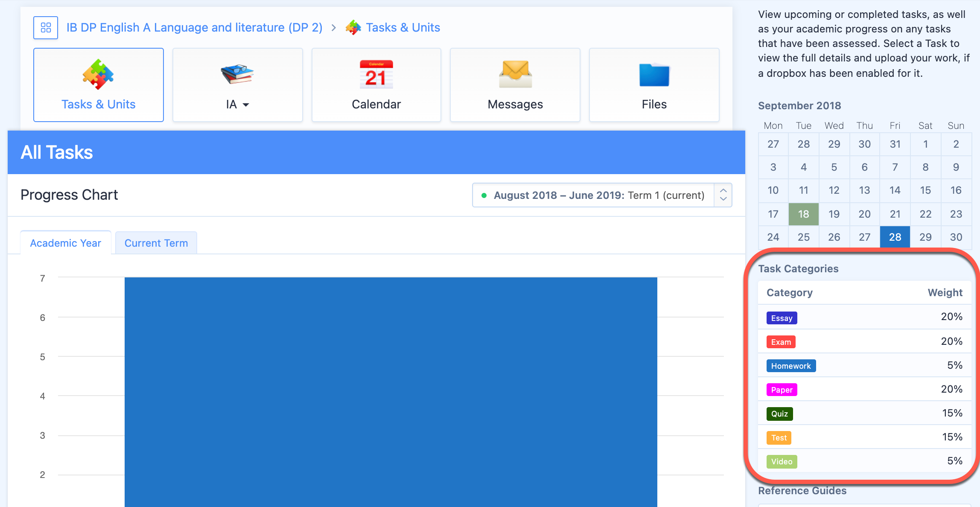Click the Quiz 15% weight value
Viewport: 980px width, 507px height.
[952, 413]
